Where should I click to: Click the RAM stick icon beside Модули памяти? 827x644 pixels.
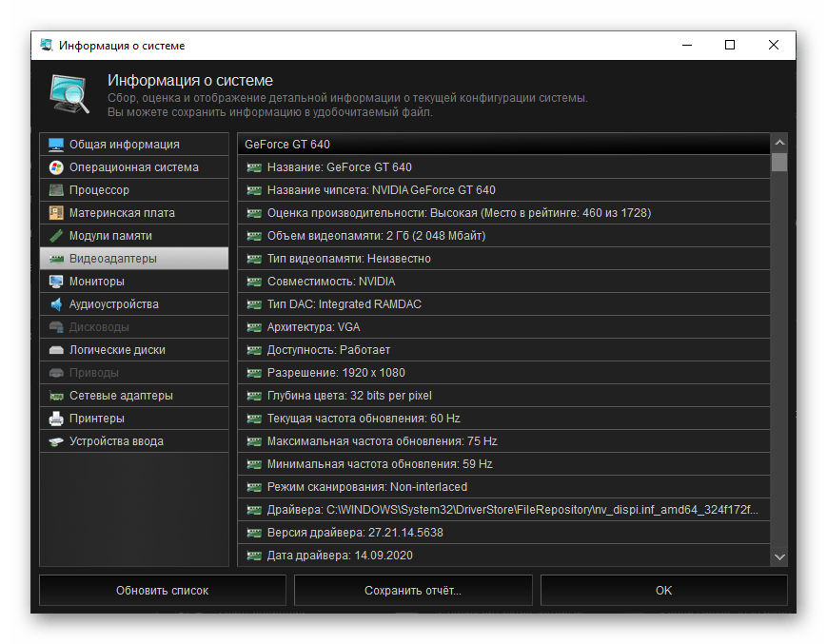pyautogui.click(x=56, y=236)
